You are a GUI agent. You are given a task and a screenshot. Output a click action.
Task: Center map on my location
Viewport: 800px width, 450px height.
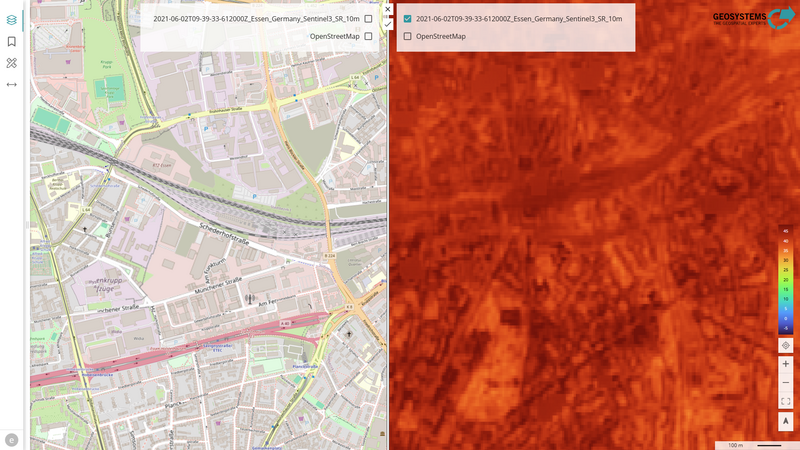click(x=786, y=345)
